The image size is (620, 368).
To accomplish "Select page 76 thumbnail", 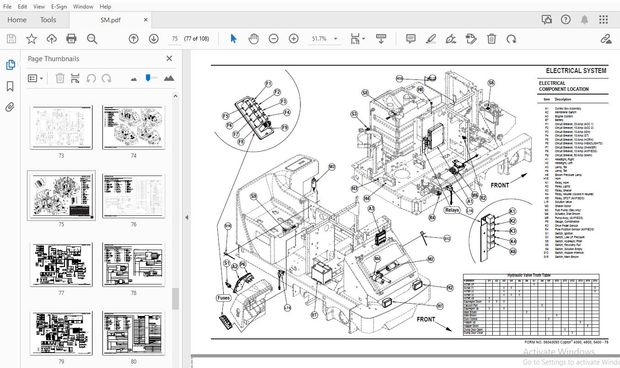I will (134, 196).
